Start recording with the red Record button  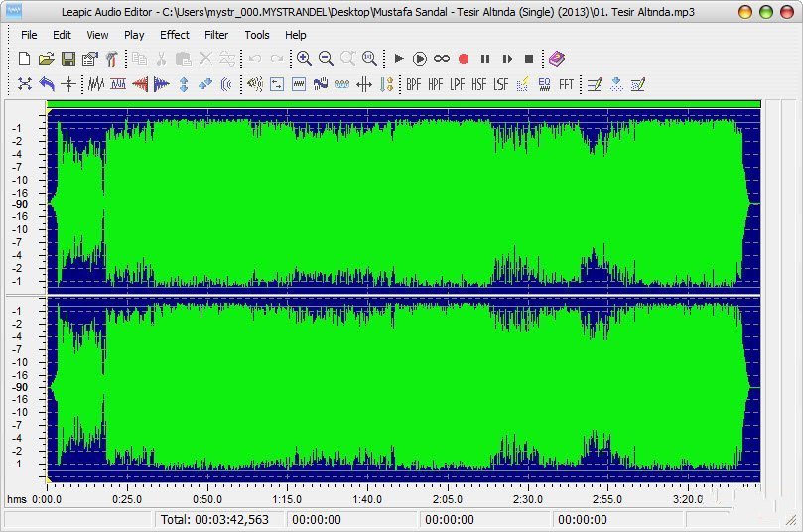coord(464,59)
